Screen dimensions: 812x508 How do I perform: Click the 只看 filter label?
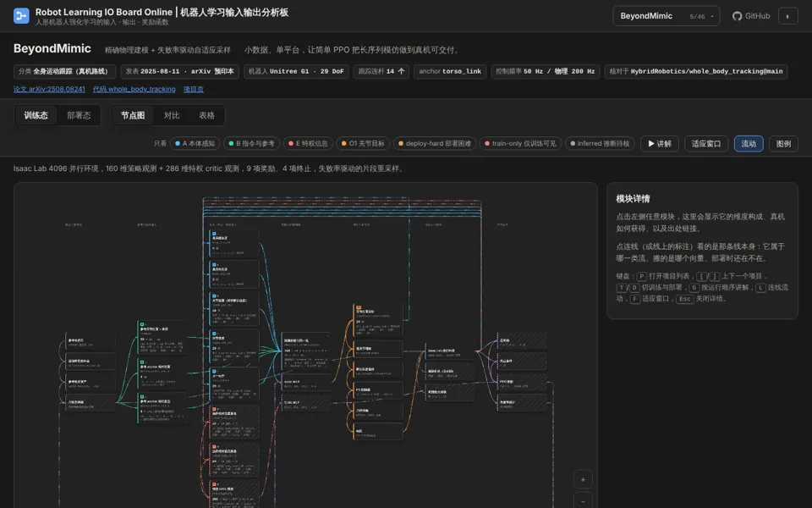pyautogui.click(x=160, y=144)
